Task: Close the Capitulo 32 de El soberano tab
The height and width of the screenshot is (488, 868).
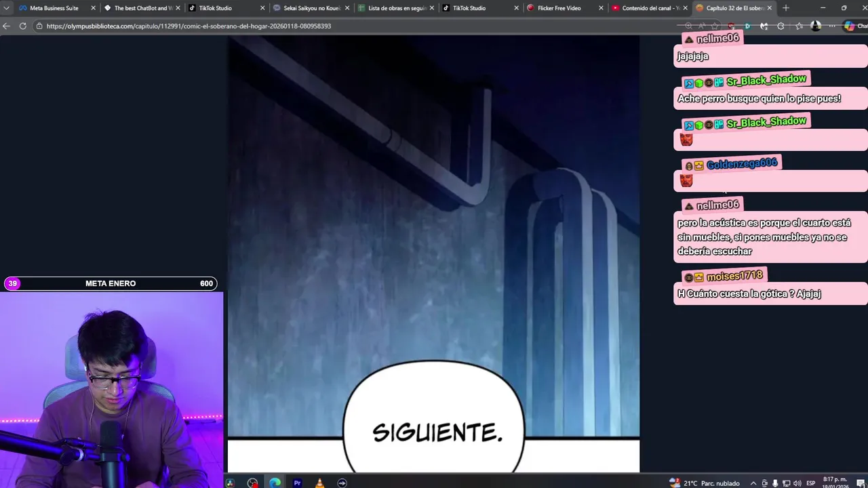Action: point(770,8)
